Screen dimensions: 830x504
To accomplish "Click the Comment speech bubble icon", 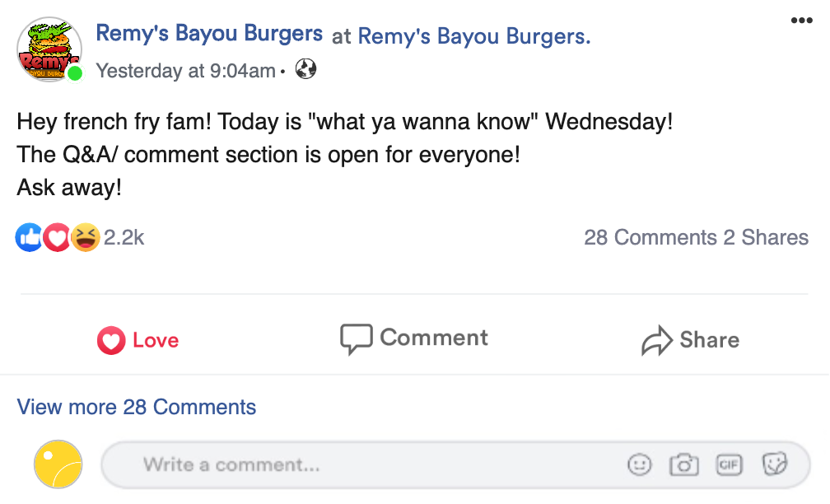I will pos(356,338).
